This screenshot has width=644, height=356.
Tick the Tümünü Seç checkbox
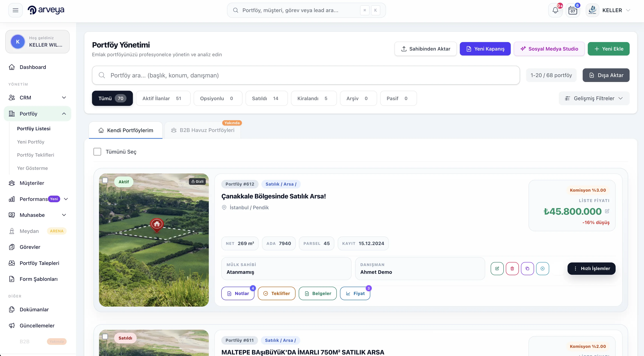[x=97, y=152]
